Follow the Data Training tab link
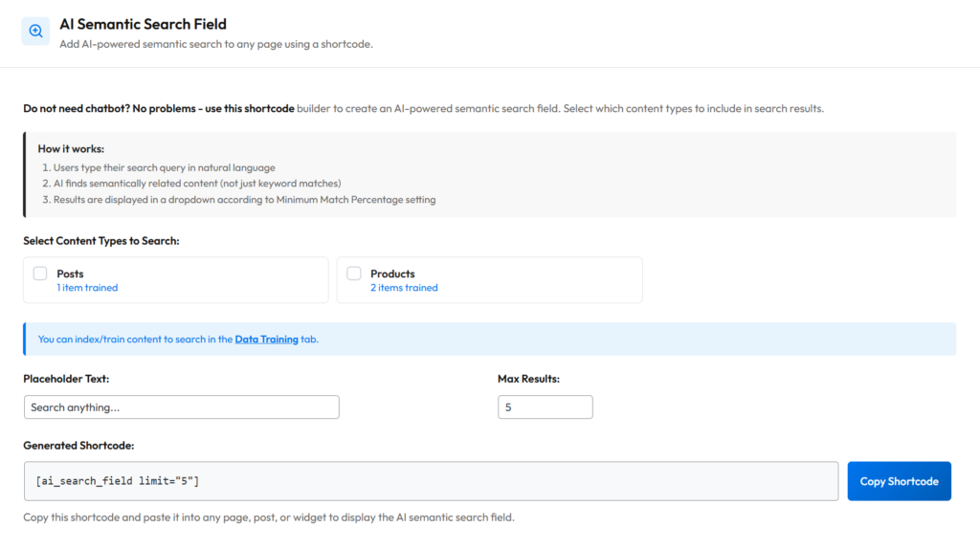The image size is (980, 549). pyautogui.click(x=266, y=339)
